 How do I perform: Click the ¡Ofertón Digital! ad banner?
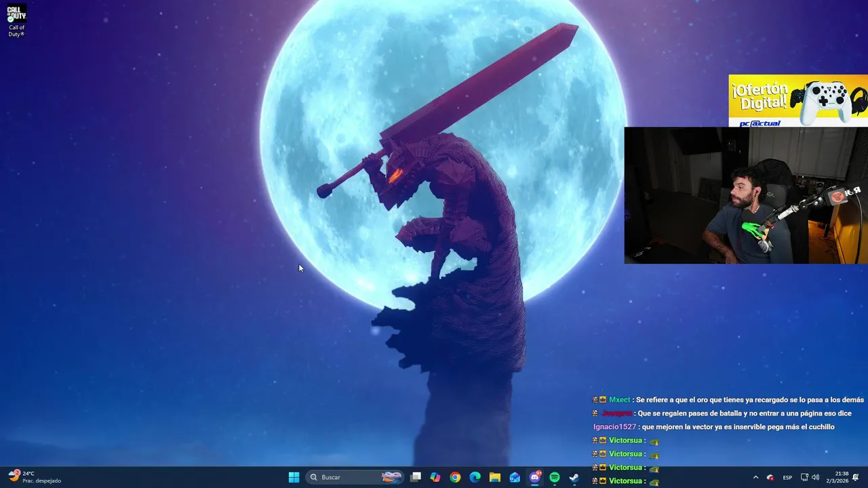click(798, 100)
